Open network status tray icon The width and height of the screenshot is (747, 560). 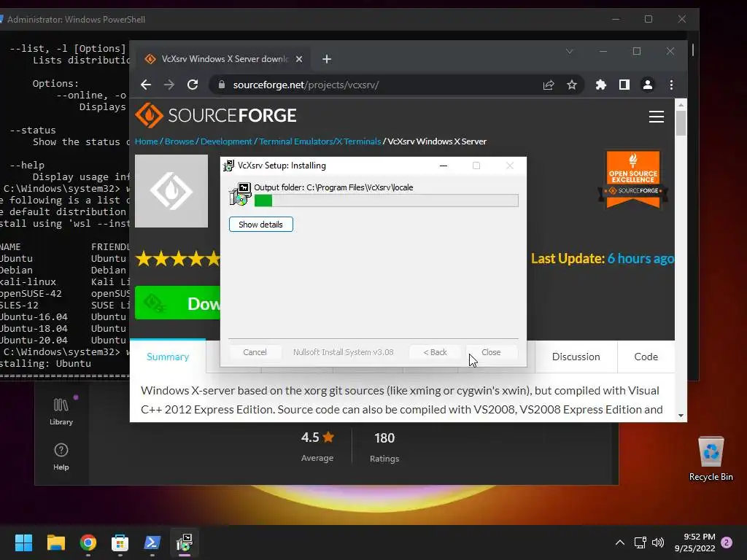[640, 542]
